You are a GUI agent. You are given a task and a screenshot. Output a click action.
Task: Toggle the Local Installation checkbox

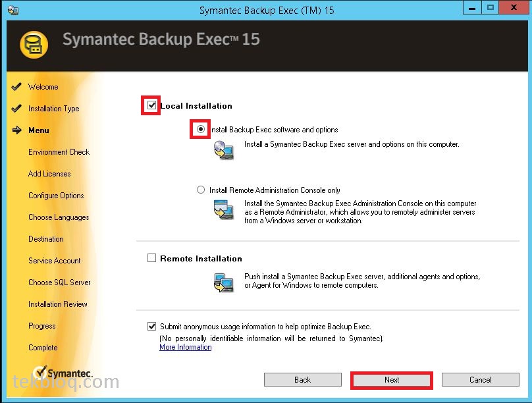click(151, 105)
